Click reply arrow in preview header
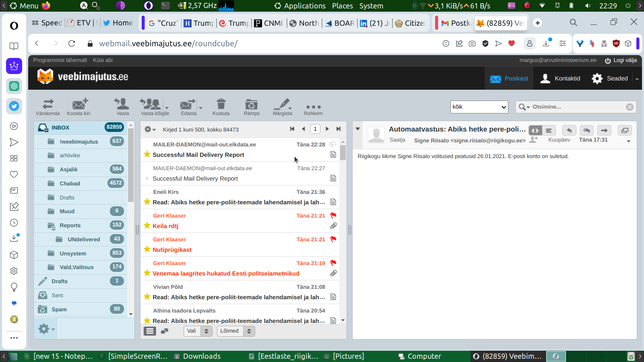Image resolution: width=644 pixels, height=362 pixels. (x=569, y=130)
